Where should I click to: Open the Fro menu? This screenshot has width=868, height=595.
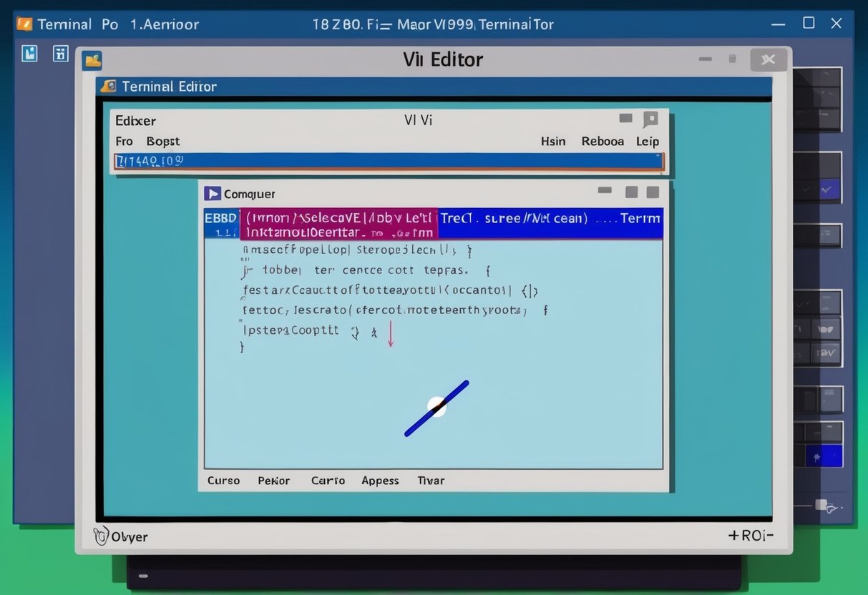pyautogui.click(x=123, y=141)
